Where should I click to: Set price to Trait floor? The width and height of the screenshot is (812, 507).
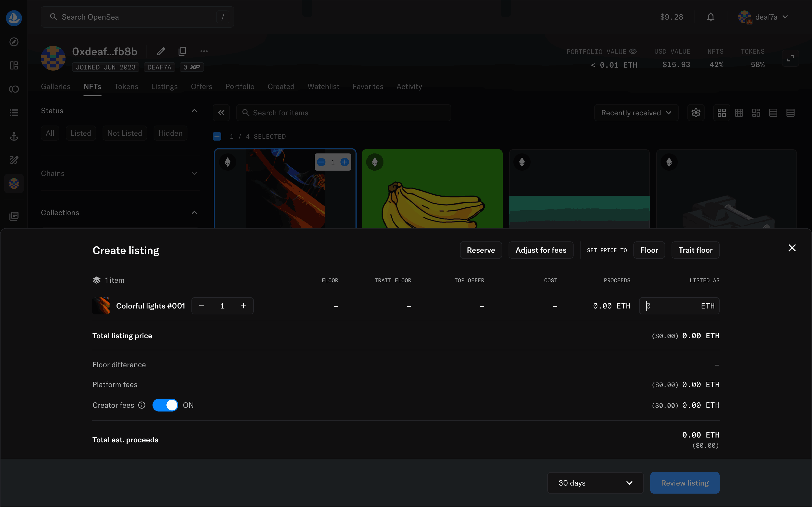695,250
